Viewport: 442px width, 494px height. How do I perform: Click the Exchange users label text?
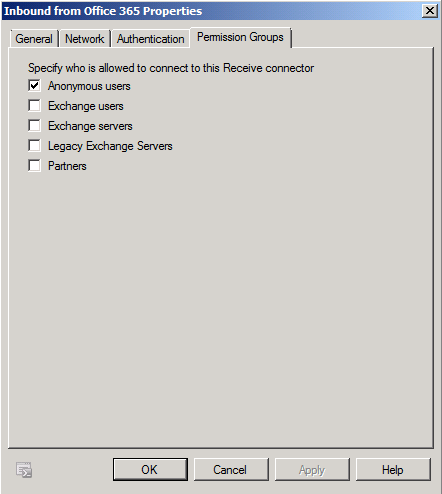point(86,106)
